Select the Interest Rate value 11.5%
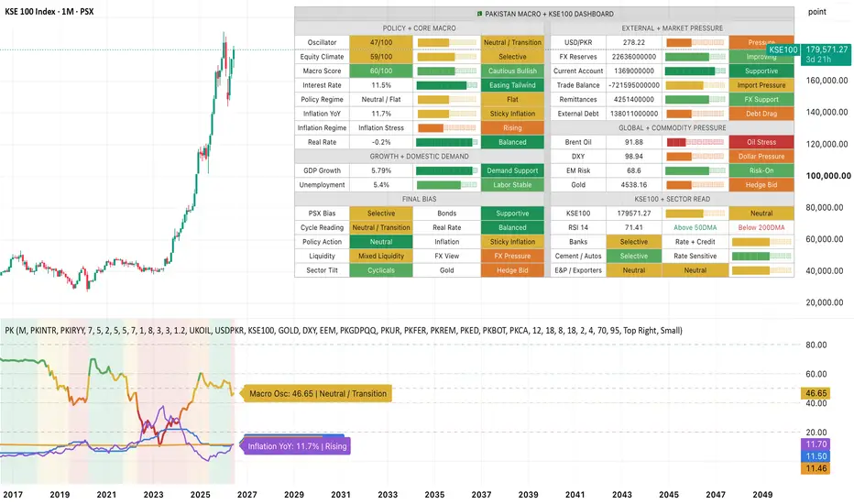854x504 pixels. pyautogui.click(x=381, y=85)
